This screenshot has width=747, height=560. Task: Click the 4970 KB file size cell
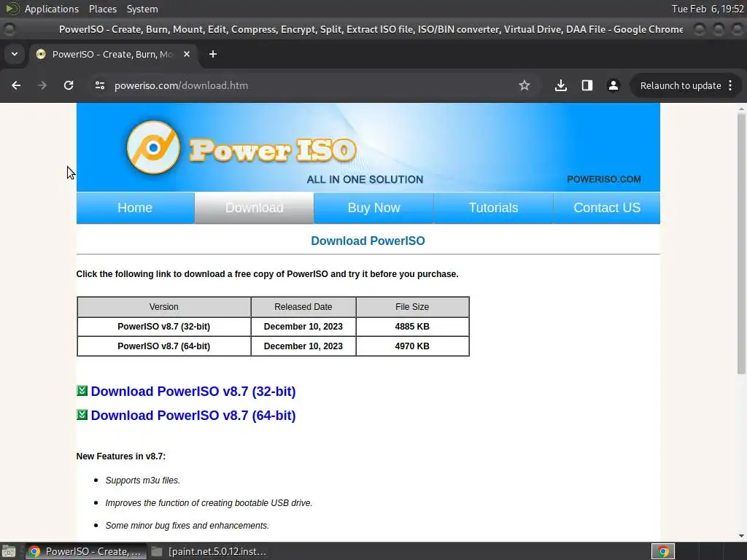[x=412, y=346]
